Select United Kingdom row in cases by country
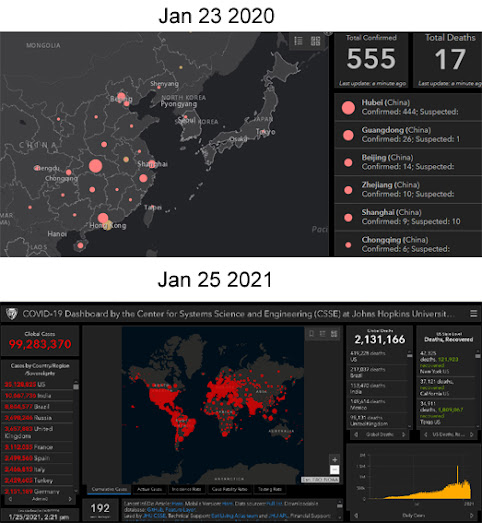Image resolution: width=482 pixels, height=523 pixels. point(38,432)
